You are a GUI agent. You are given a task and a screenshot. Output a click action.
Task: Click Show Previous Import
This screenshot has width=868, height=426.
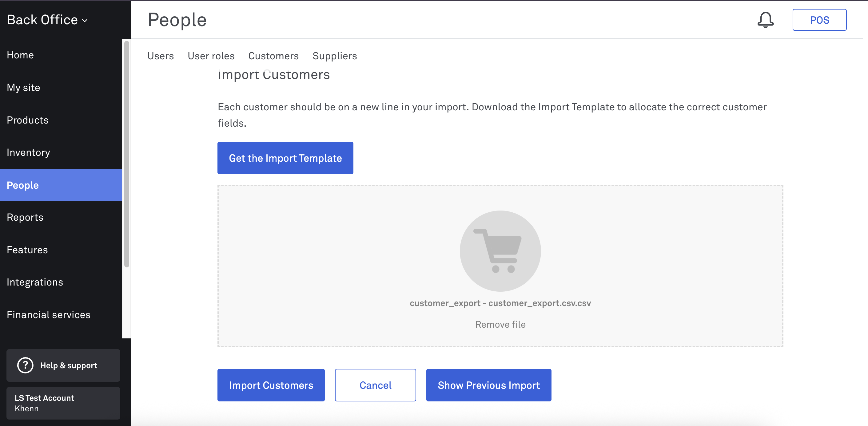tap(488, 385)
